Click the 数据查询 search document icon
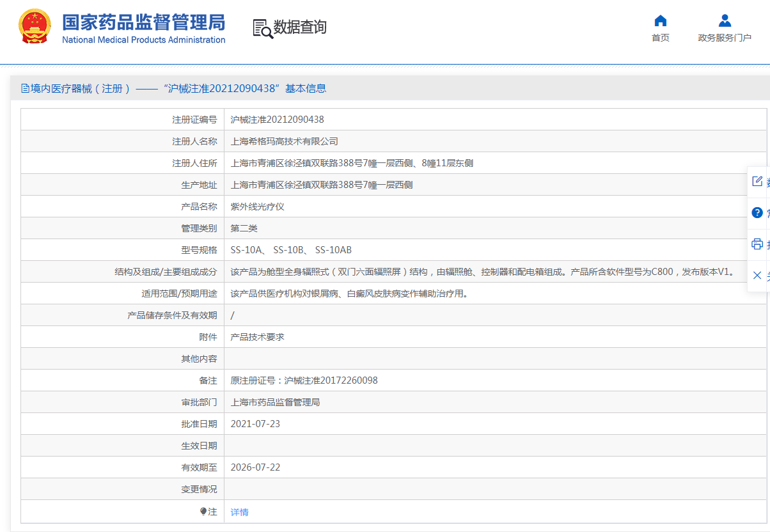The image size is (770, 532). tap(262, 28)
